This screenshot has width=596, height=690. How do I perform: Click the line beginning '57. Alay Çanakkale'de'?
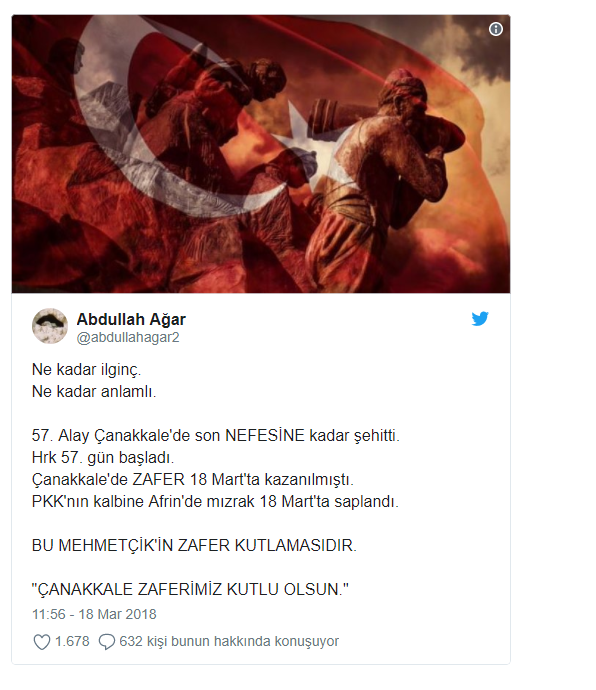click(x=216, y=436)
